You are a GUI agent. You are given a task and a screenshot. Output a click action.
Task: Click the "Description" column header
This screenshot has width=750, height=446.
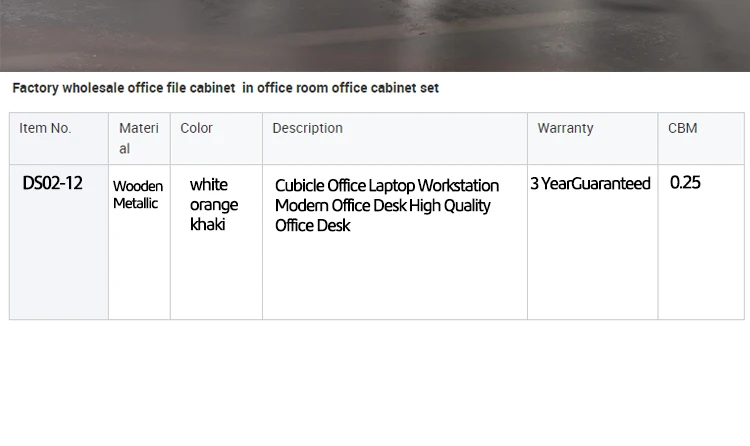pyautogui.click(x=307, y=128)
